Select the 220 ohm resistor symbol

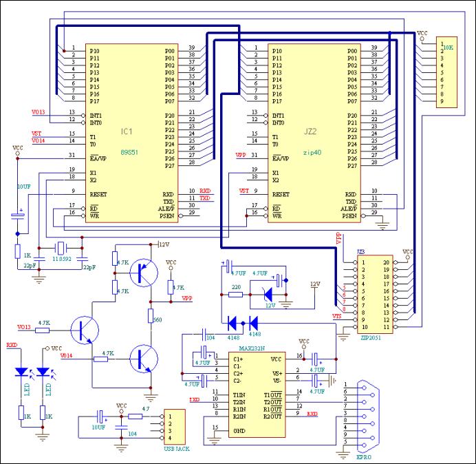[235, 295]
